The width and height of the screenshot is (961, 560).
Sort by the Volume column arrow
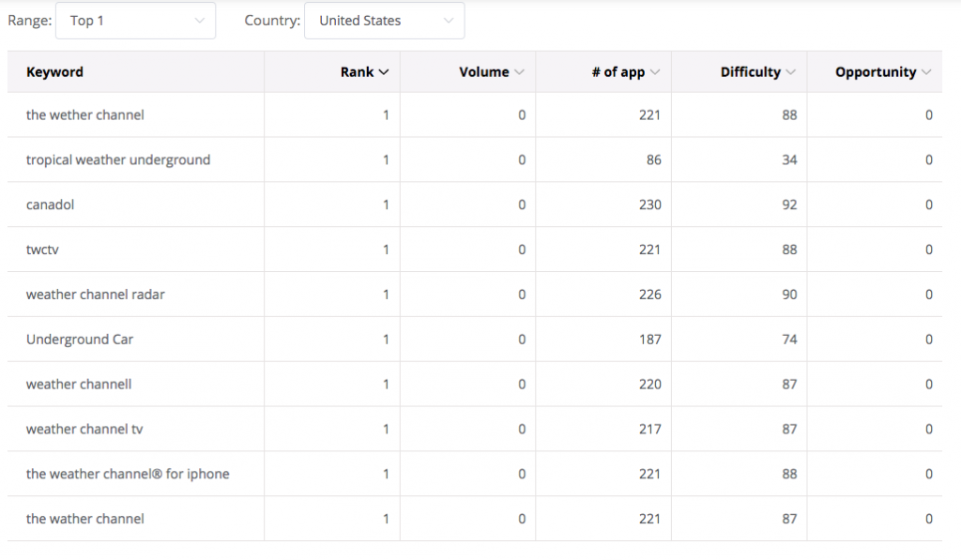520,72
